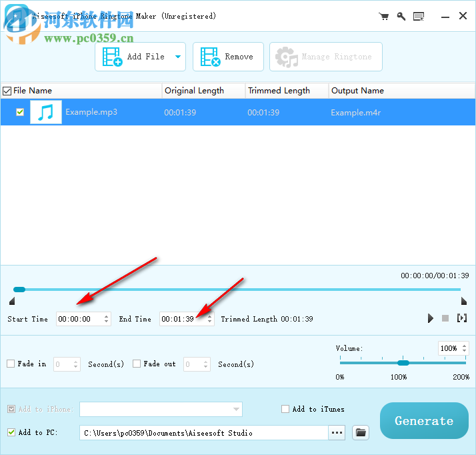Toggle the select-all File Name checkbox
The height and width of the screenshot is (455, 476).
click(x=7, y=91)
